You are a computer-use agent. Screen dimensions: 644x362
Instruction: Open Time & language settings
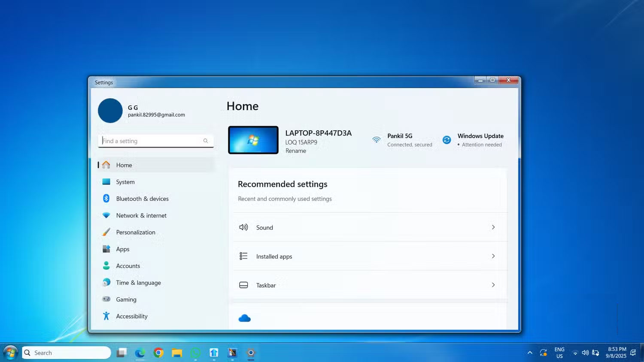coord(138,282)
